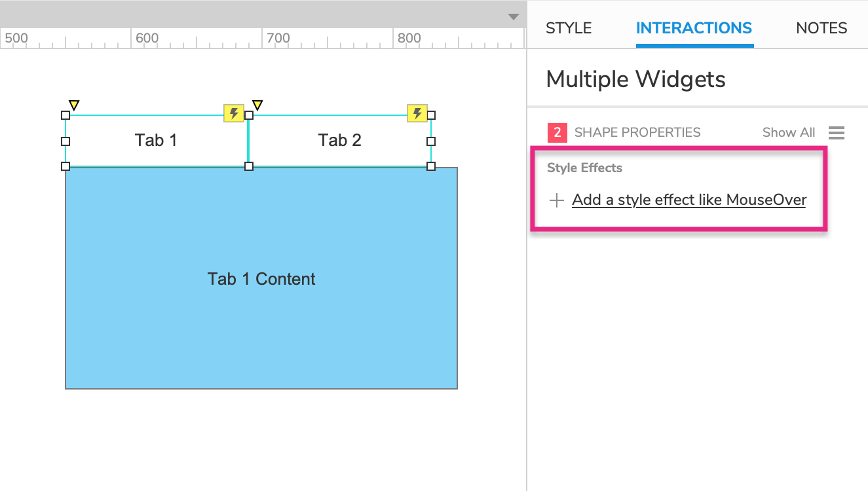The width and height of the screenshot is (868, 491).
Task: Switch to the STYLE tab
Action: 569,28
